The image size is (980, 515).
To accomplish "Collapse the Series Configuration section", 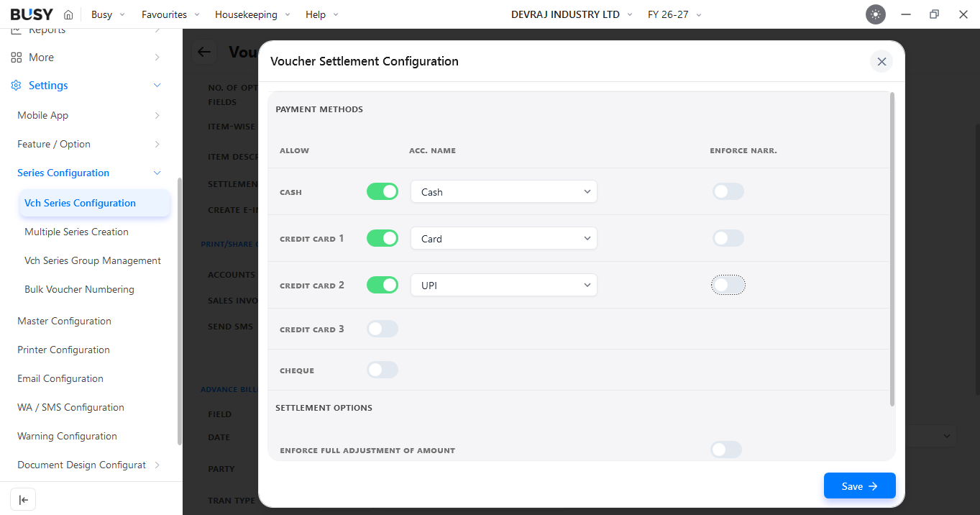I will pyautogui.click(x=157, y=173).
